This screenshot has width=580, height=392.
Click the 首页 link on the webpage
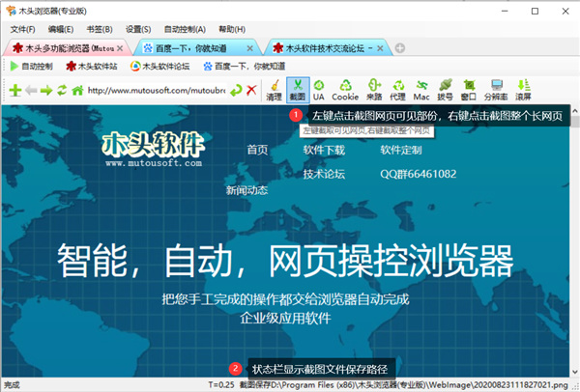coord(257,150)
